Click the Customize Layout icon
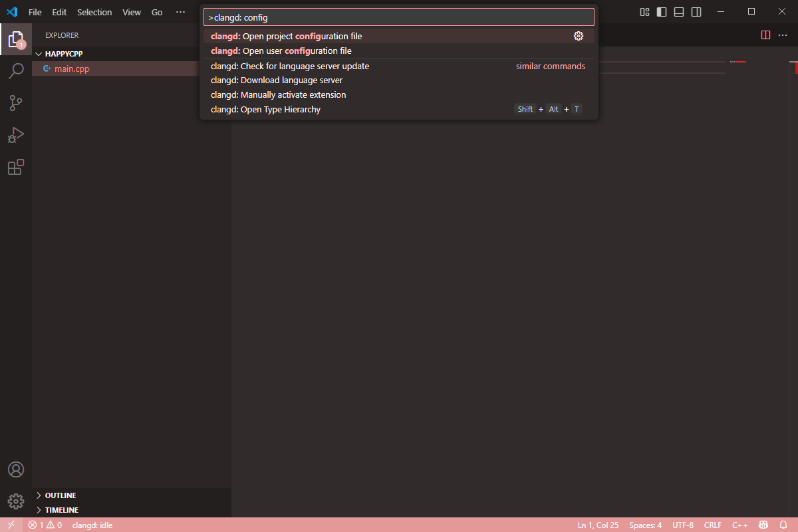Image resolution: width=798 pixels, height=532 pixels. coord(644,12)
